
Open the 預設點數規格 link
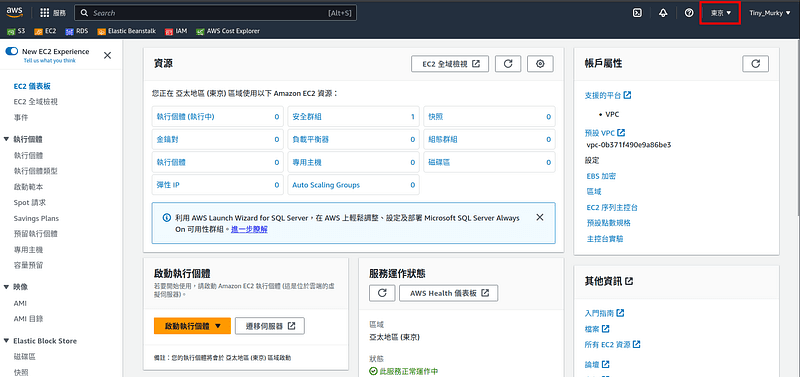(x=609, y=223)
